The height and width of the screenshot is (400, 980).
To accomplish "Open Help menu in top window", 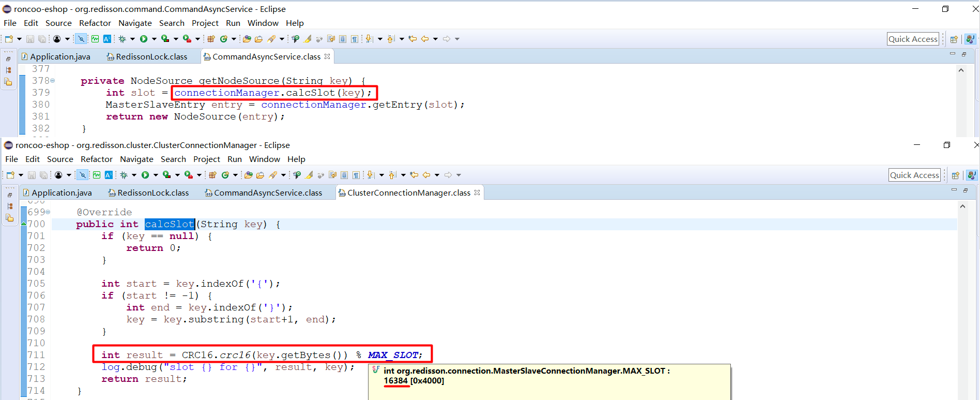I will click(x=295, y=23).
